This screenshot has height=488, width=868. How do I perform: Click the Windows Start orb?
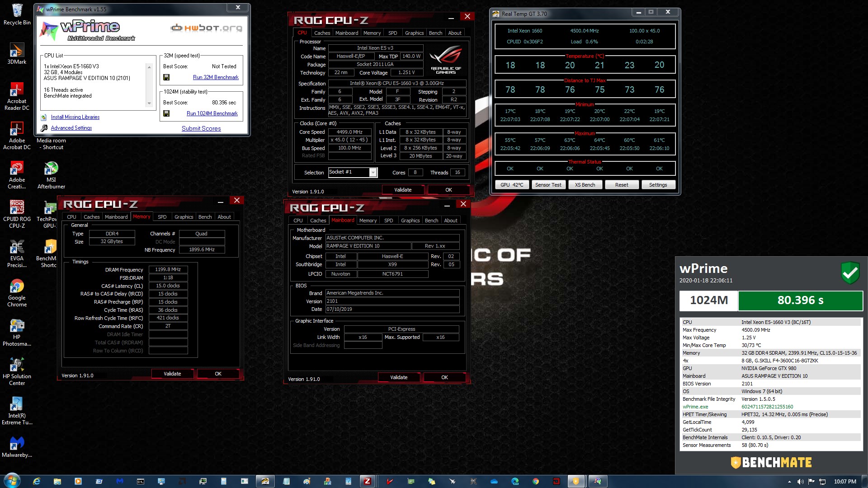click(x=12, y=481)
